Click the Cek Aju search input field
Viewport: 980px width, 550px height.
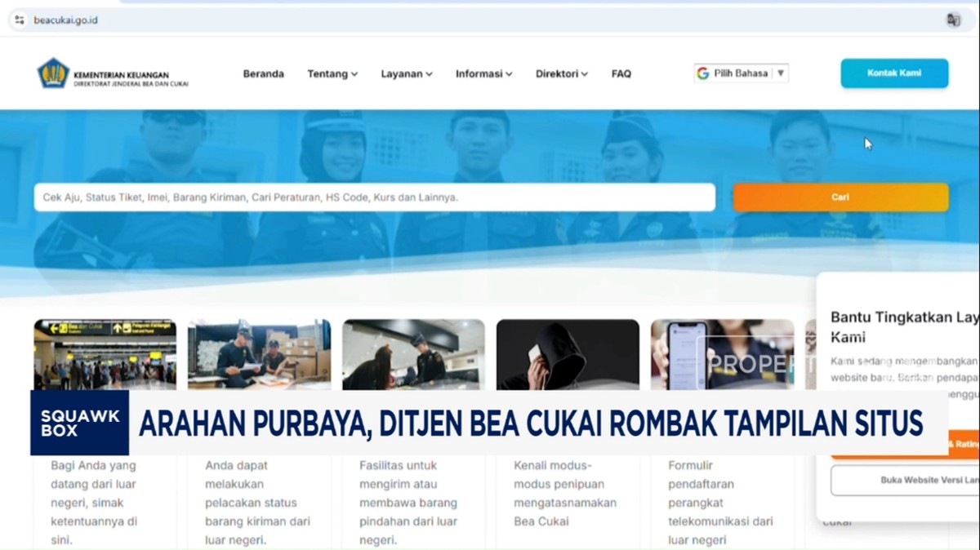(374, 197)
